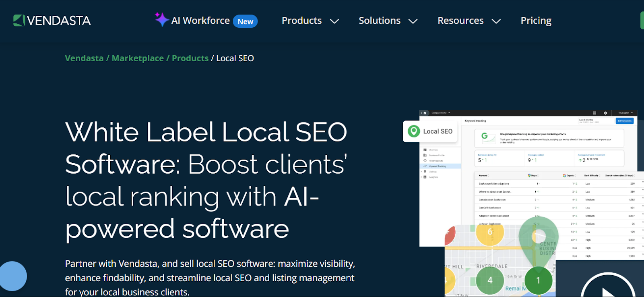Click the Local SEO label card
The width and height of the screenshot is (644, 297).
tap(430, 131)
